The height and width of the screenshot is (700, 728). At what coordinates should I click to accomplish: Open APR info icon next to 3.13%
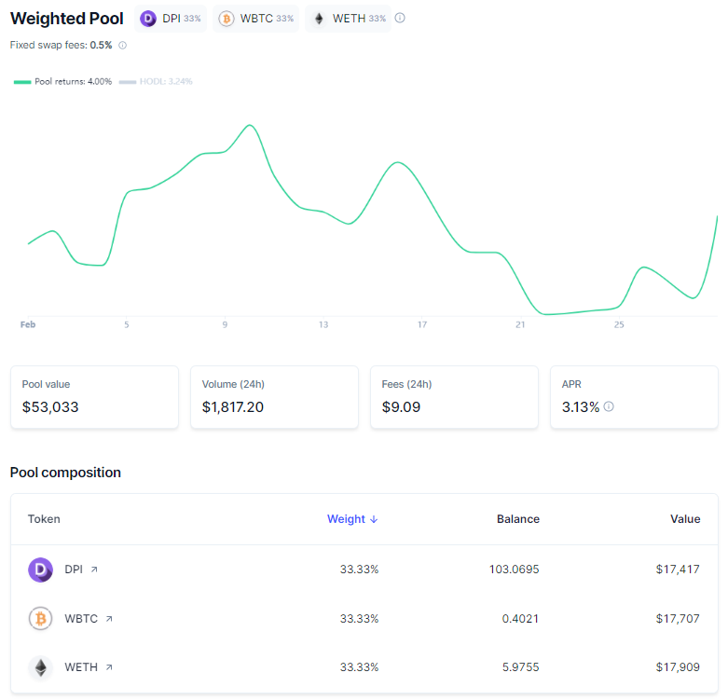point(609,406)
